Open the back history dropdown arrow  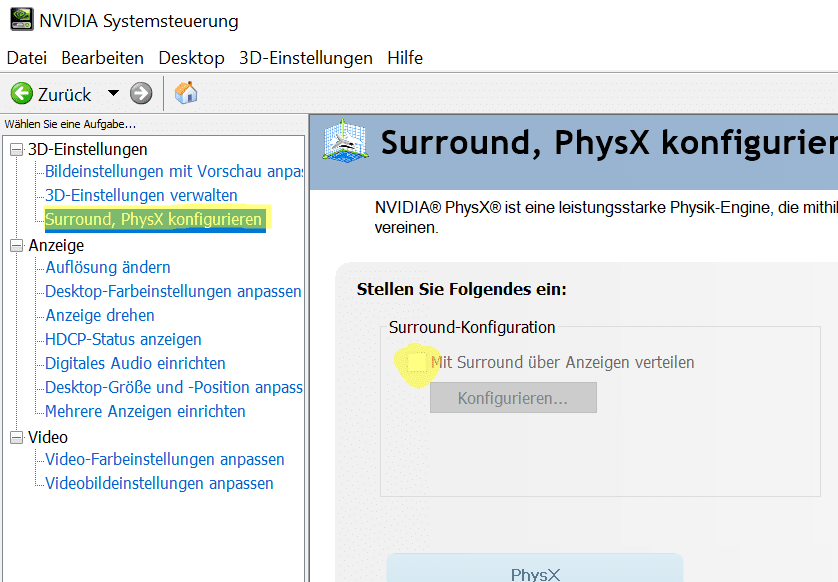point(113,93)
